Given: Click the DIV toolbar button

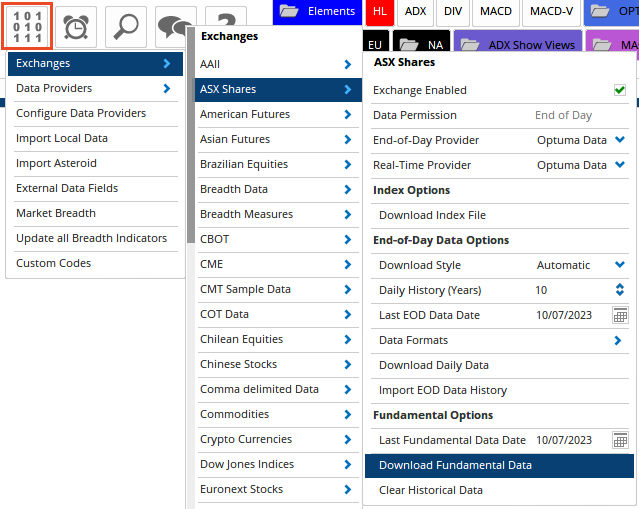Looking at the screenshot, I should pos(453,11).
